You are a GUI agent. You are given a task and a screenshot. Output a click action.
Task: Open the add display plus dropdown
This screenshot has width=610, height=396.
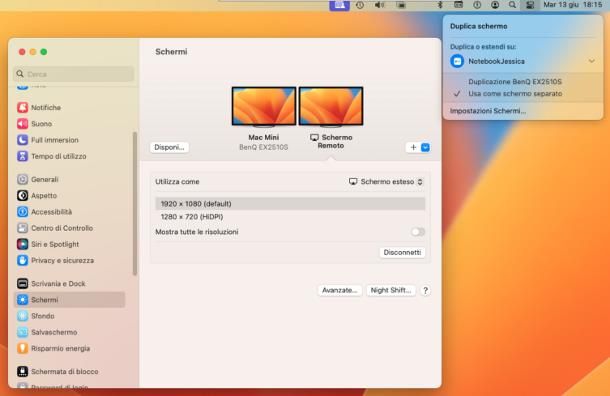pyautogui.click(x=419, y=147)
